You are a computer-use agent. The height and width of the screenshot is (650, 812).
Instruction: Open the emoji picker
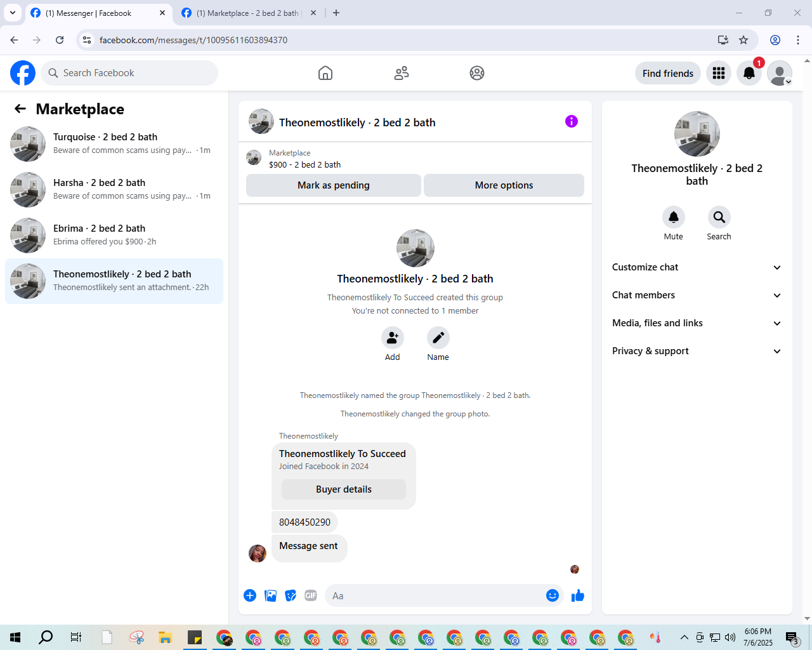point(553,595)
